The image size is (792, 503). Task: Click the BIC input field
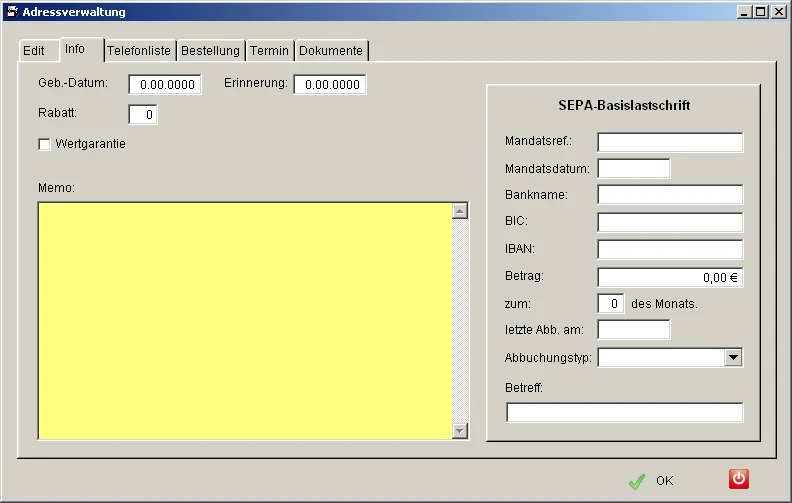pyautogui.click(x=670, y=222)
